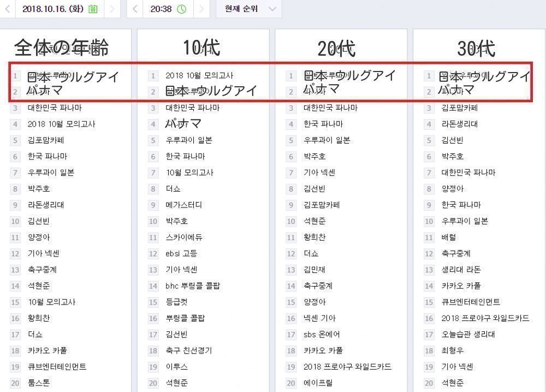Image resolution: width=546 pixels, height=392 pixels.
Task: Click 황희찬 in the 20대 list
Action: (314, 237)
